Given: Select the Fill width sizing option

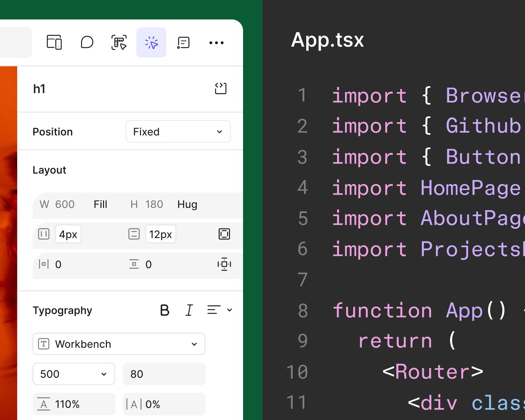Looking at the screenshot, I should [x=100, y=204].
